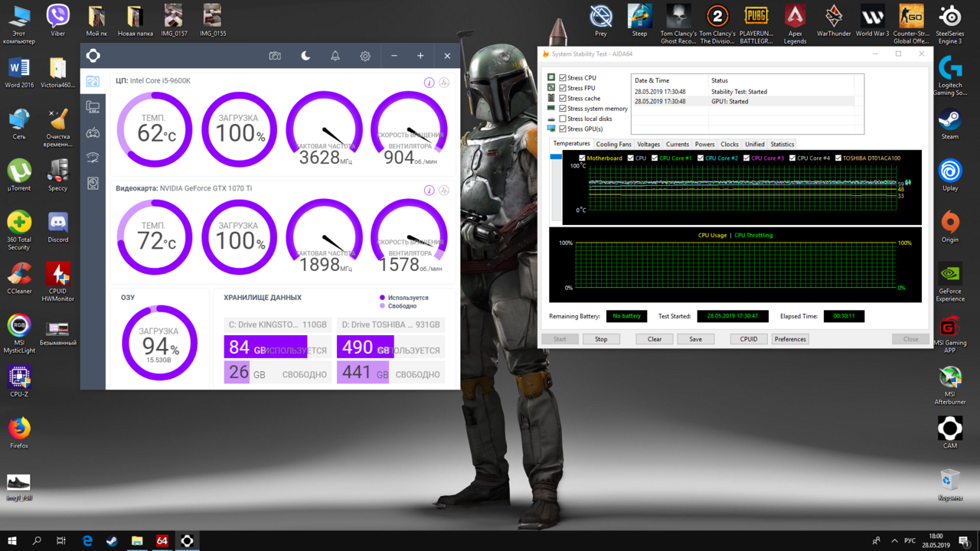Select the Origin desktop icon
980x551 pixels.
tap(950, 227)
